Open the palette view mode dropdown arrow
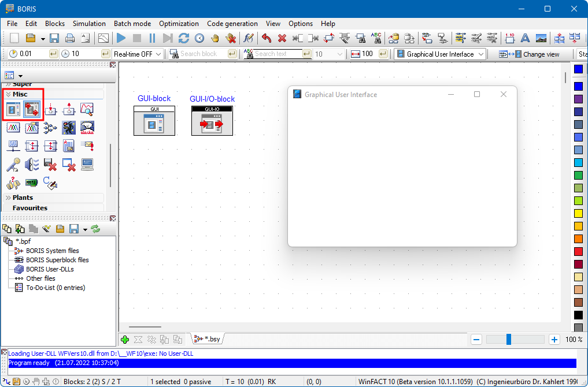Image resolution: width=588 pixels, height=387 pixels. pos(21,76)
